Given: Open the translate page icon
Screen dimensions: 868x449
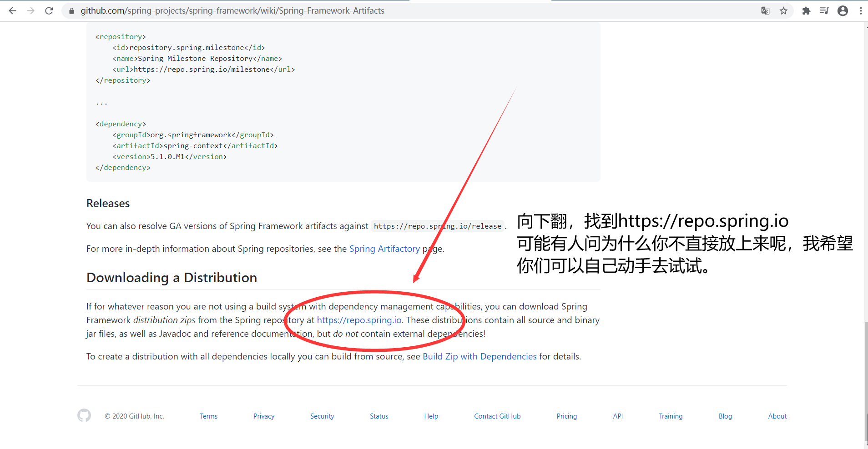Looking at the screenshot, I should click(765, 11).
